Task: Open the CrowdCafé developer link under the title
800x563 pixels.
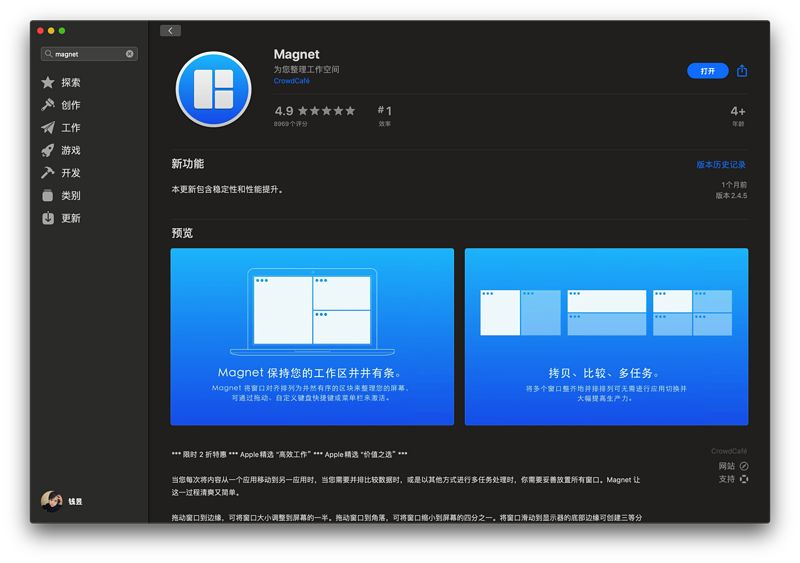Action: click(x=291, y=81)
